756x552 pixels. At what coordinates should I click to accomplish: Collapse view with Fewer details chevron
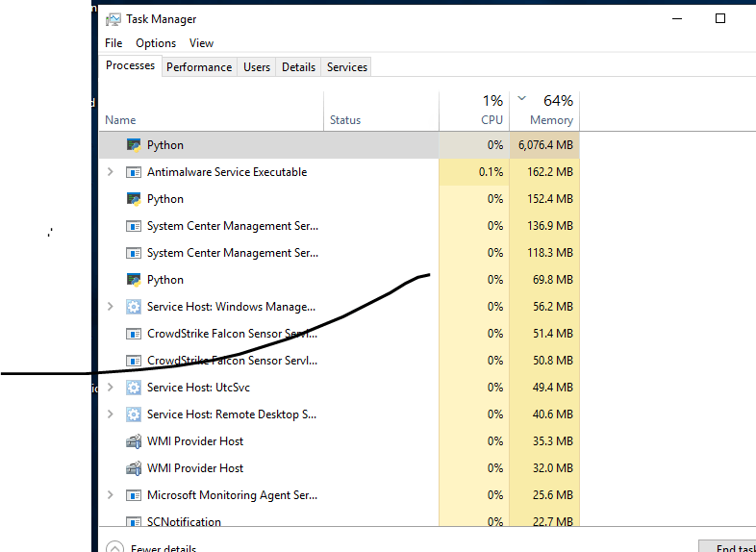point(114,546)
